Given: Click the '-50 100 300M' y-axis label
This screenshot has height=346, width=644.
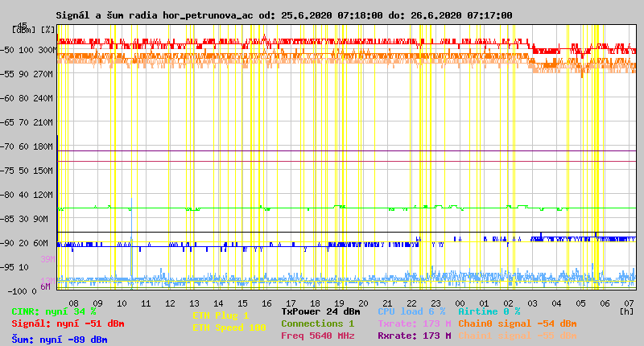Looking at the screenshot, I should pos(27,50).
